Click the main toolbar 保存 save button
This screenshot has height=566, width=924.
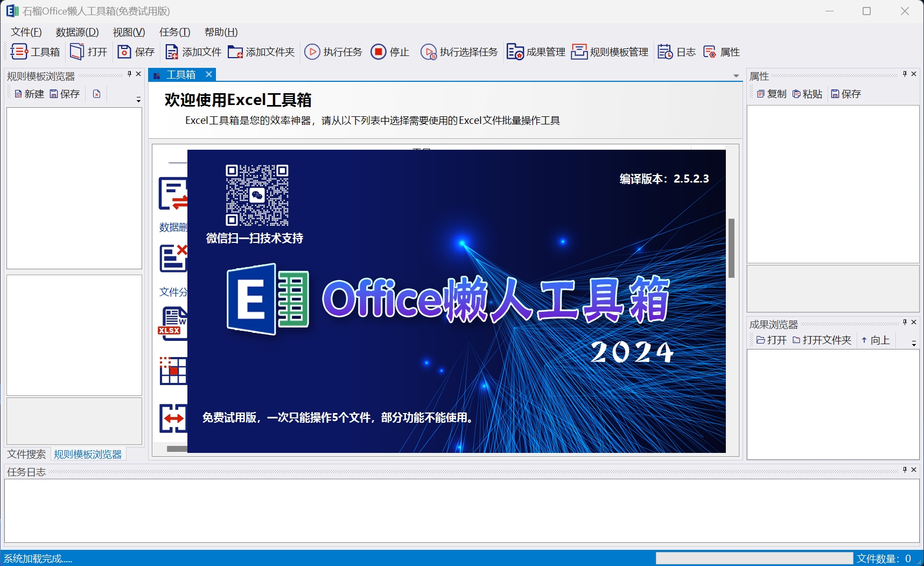[x=136, y=52]
